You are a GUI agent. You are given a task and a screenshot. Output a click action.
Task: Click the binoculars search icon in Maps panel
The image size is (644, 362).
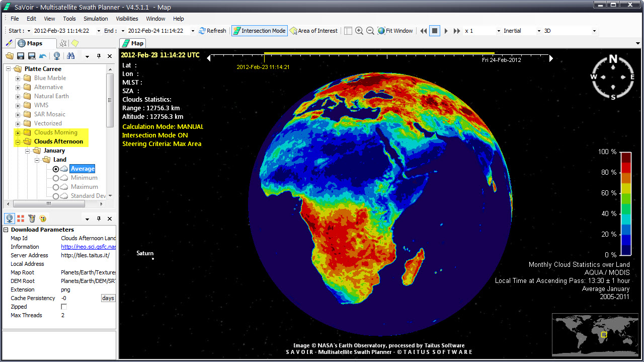pyautogui.click(x=71, y=56)
